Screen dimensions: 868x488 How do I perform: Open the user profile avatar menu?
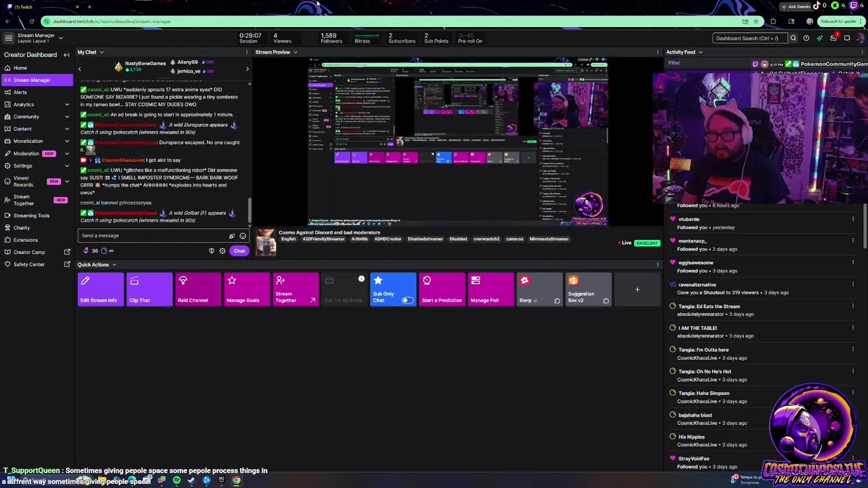[861, 38]
